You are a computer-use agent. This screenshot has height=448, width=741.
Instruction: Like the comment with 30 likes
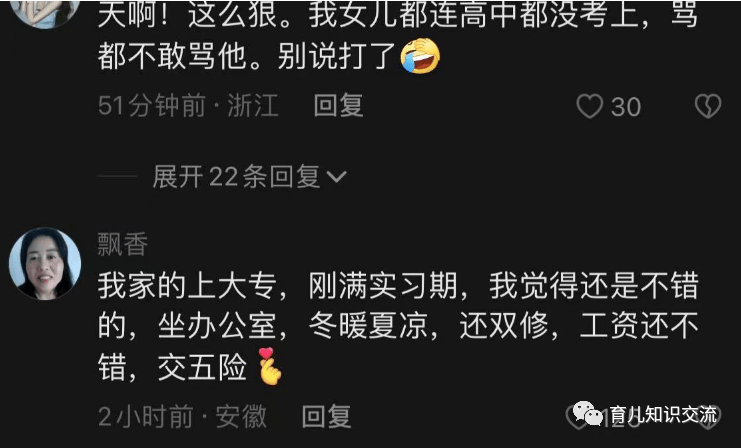click(590, 106)
